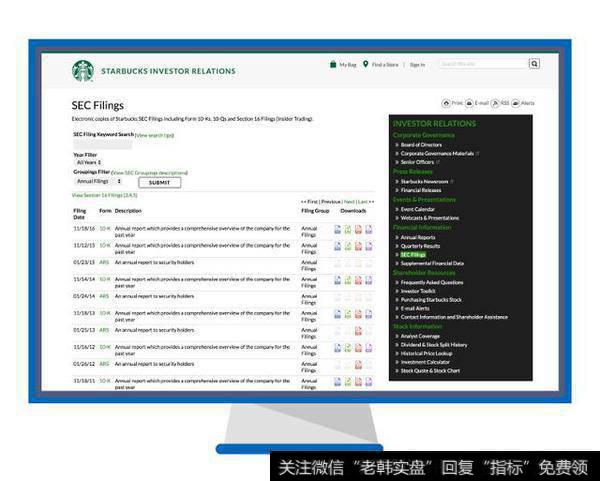Screen dimensions: 600x481
Task: Download green spreadsheet for 11/12/15 filing
Action: (x=348, y=246)
